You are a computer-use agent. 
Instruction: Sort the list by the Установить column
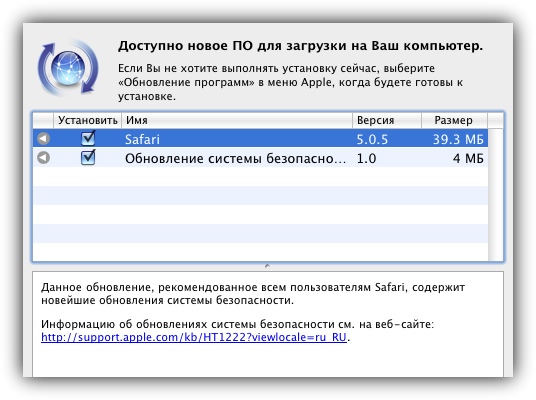(x=88, y=120)
